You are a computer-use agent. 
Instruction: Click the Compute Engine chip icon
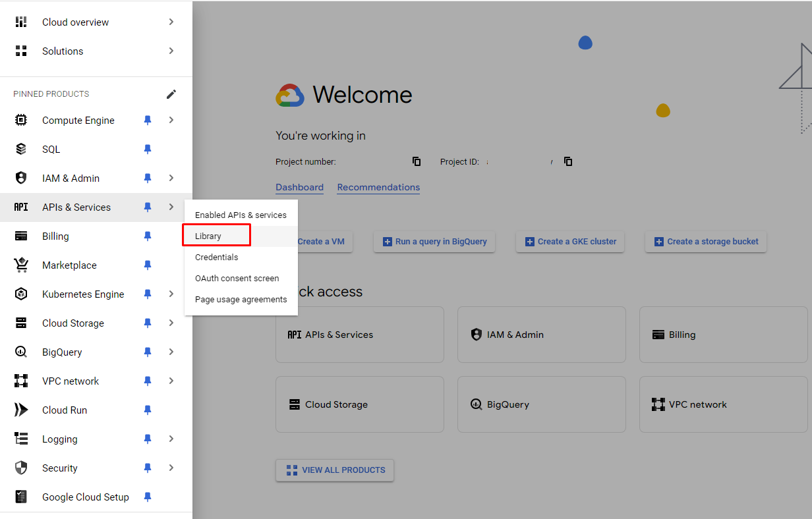(21, 120)
